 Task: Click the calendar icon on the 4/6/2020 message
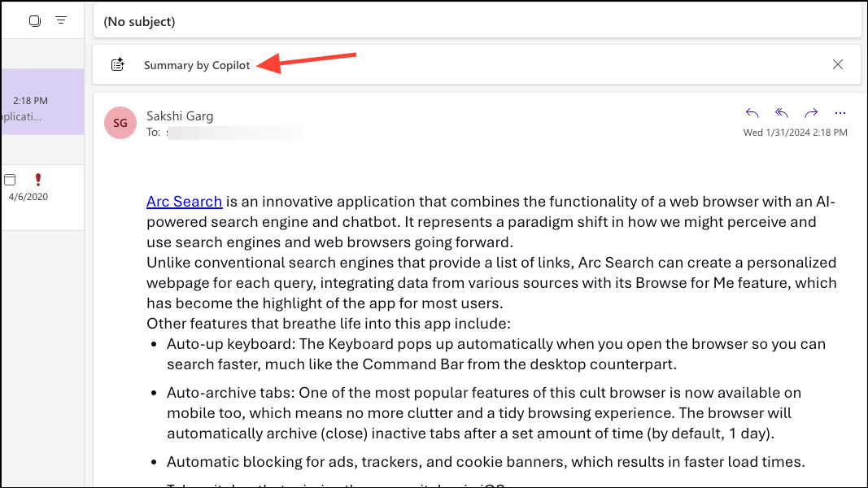pos(10,179)
